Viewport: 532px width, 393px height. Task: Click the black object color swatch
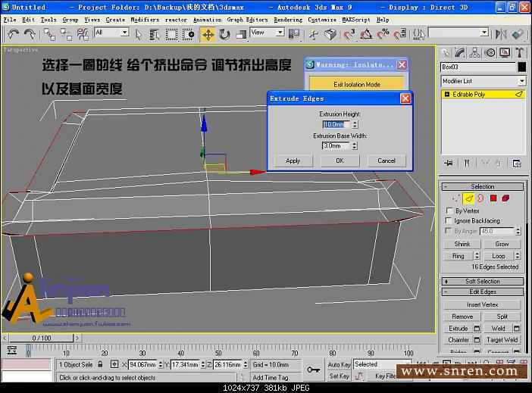tap(521, 67)
